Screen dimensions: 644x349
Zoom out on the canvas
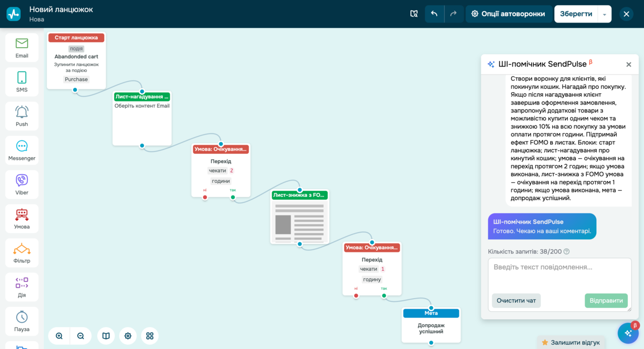pos(80,336)
